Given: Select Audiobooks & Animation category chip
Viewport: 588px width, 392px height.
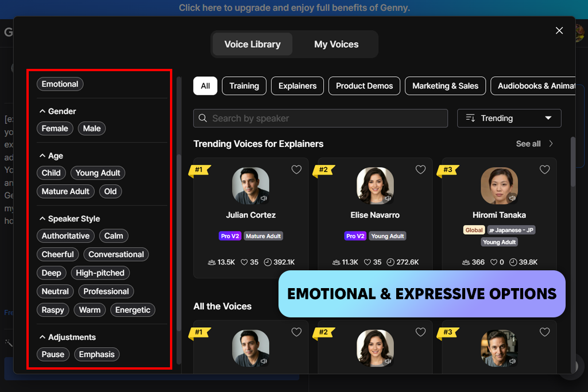Looking at the screenshot, I should [533, 86].
